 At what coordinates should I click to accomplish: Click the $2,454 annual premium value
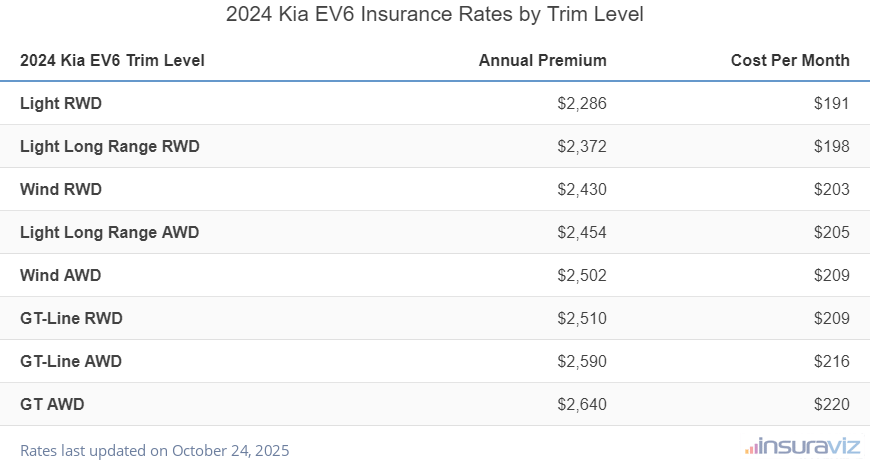point(582,232)
